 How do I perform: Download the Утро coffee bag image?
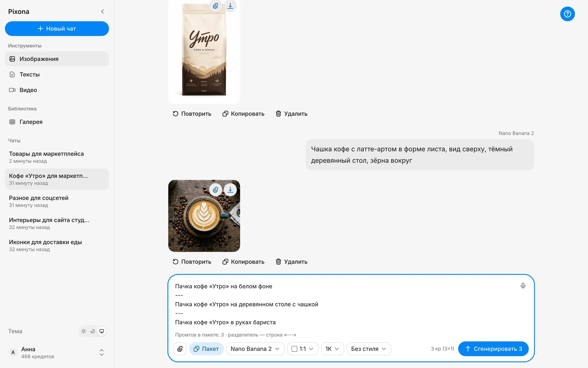(230, 6)
